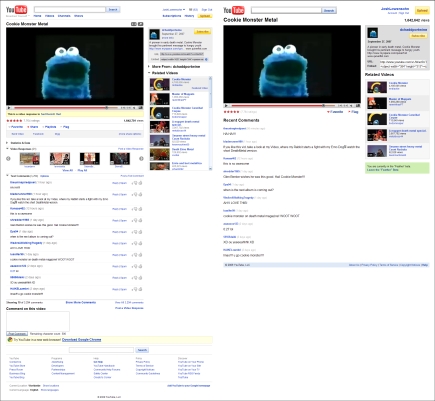The image size is (435, 401).
Task: Seek using the left player progress bar
Action: tap(66, 108)
